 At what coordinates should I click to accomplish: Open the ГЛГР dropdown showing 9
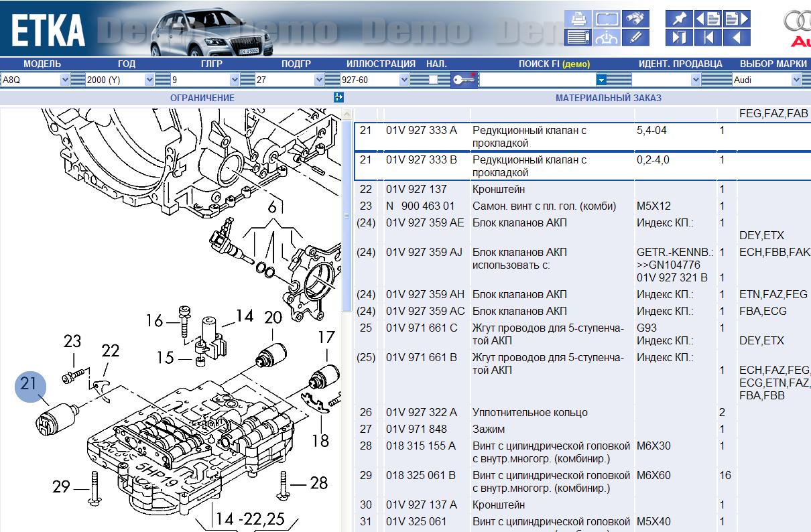(205, 80)
